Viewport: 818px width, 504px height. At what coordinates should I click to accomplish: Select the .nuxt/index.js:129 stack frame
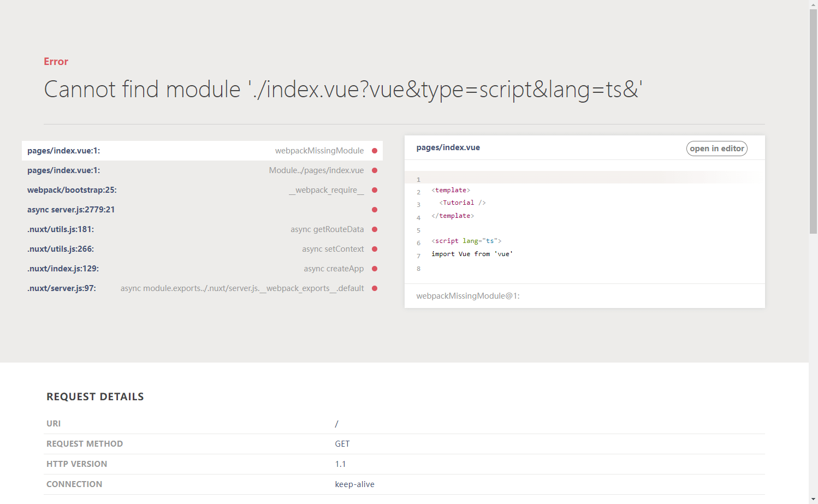pyautogui.click(x=63, y=269)
